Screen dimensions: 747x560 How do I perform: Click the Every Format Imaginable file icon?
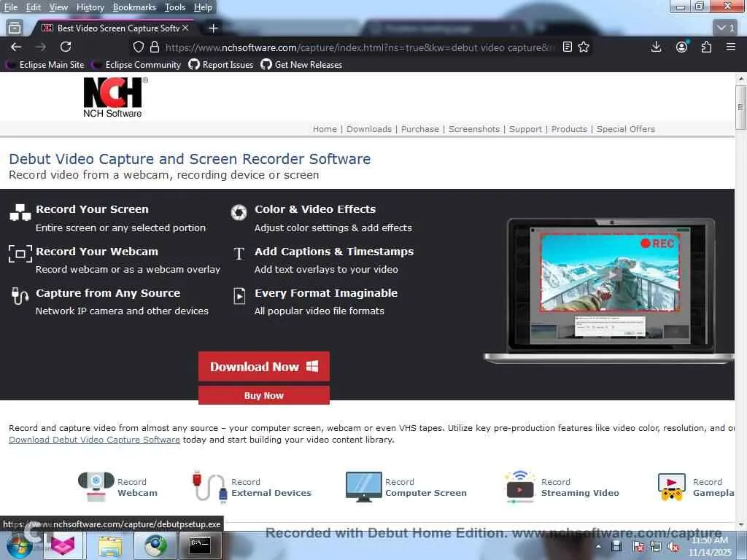239,296
